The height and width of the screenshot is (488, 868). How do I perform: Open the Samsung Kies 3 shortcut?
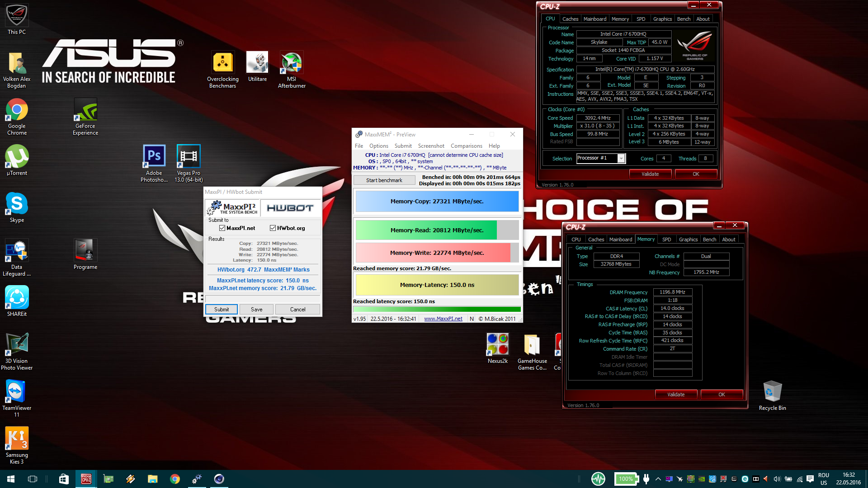[x=17, y=446]
